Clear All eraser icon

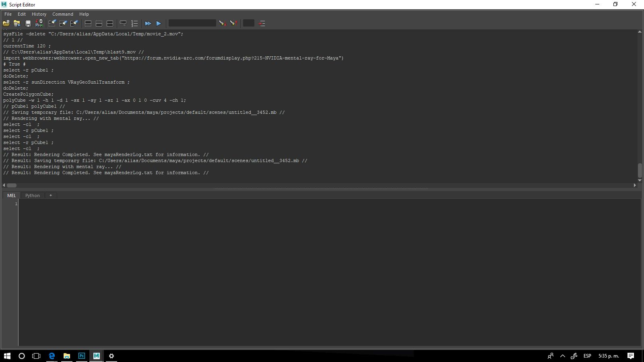[x=74, y=23]
